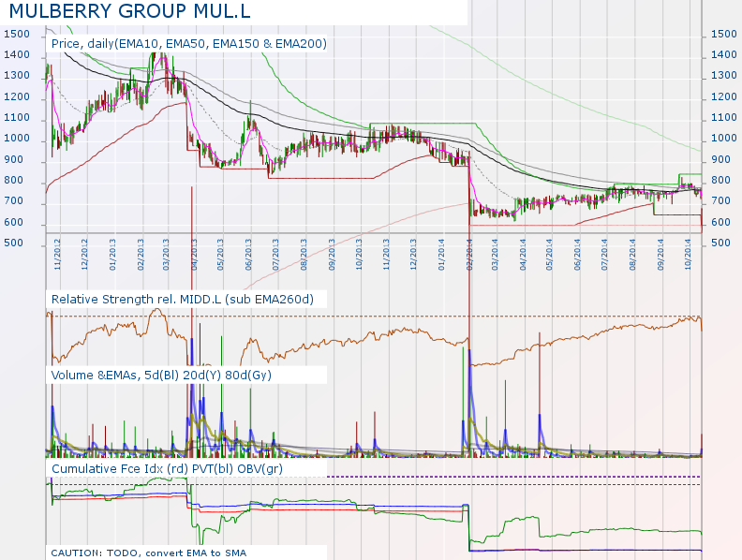The width and height of the screenshot is (742, 560).
Task: Click the 900 value on left price axis
Action: click(13, 160)
